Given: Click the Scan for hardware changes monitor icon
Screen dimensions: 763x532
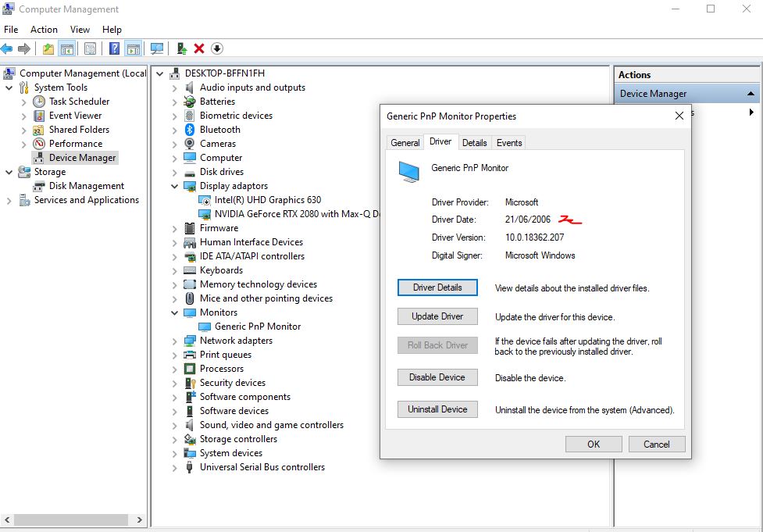Looking at the screenshot, I should click(157, 48).
